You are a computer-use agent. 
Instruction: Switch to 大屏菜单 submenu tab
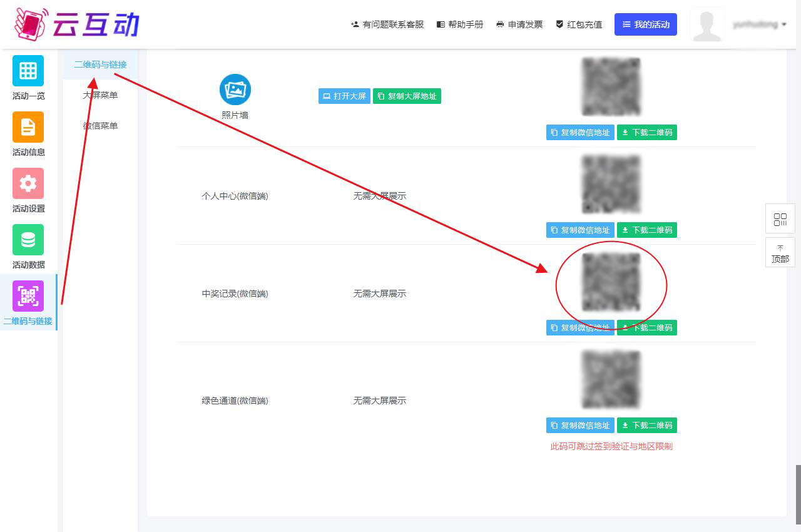coord(100,95)
